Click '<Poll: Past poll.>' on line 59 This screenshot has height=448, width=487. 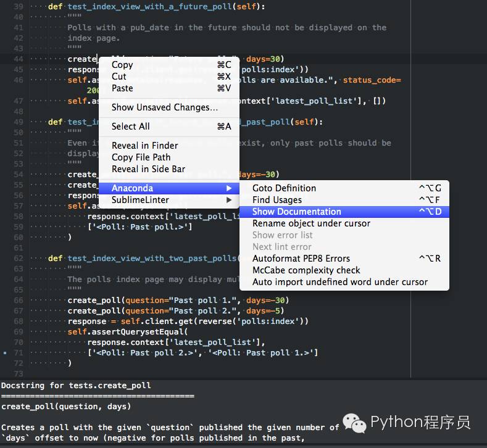(x=139, y=227)
